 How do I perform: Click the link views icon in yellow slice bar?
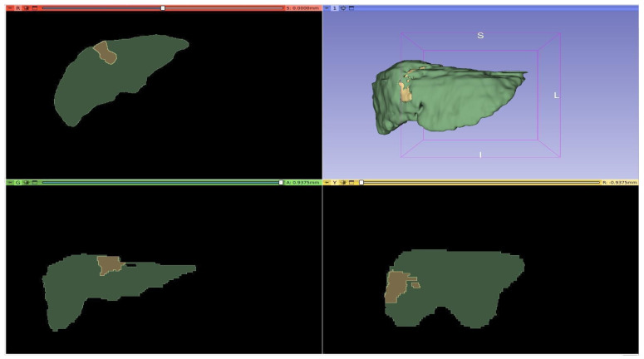coord(343,182)
